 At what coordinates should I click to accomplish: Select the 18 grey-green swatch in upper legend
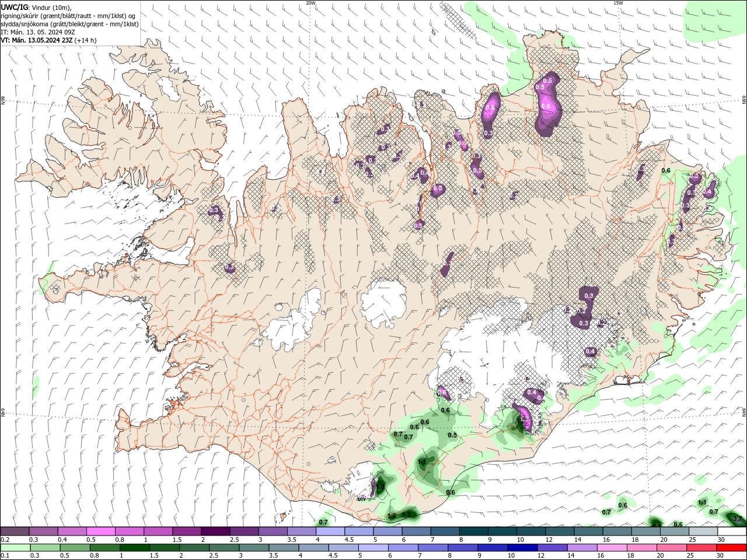[x=645, y=531]
